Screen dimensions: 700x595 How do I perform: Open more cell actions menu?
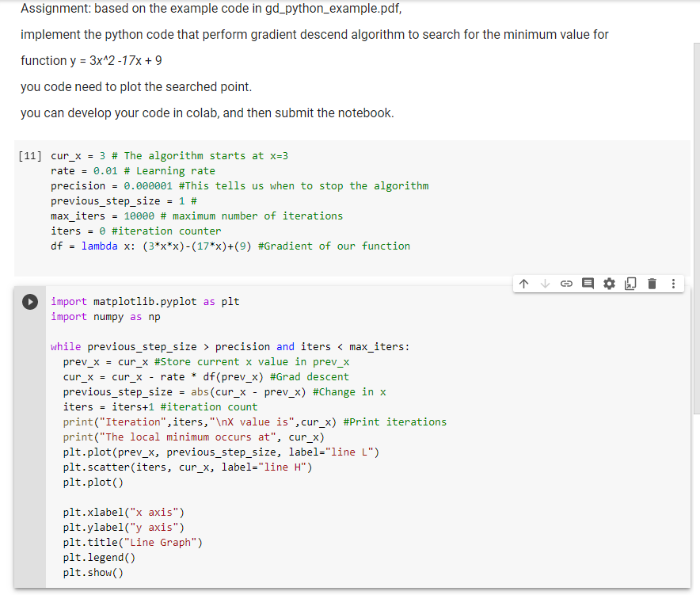tap(673, 284)
